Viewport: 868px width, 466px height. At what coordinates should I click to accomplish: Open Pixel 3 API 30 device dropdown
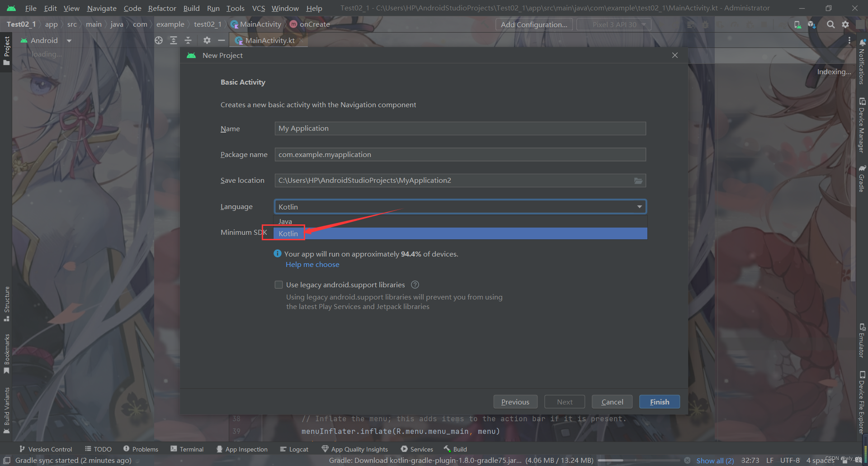point(614,24)
